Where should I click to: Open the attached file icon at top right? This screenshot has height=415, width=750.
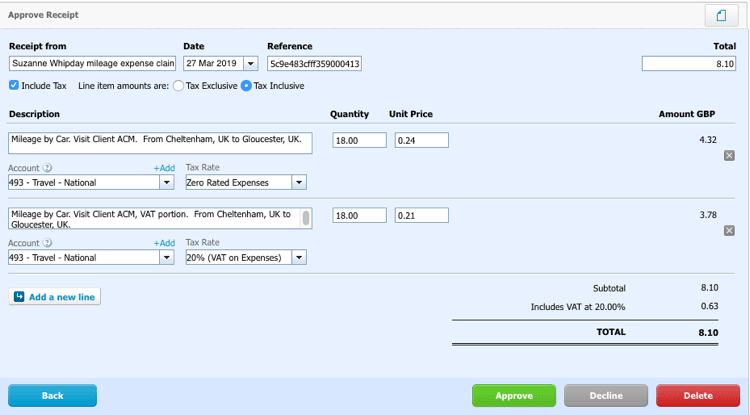click(721, 16)
